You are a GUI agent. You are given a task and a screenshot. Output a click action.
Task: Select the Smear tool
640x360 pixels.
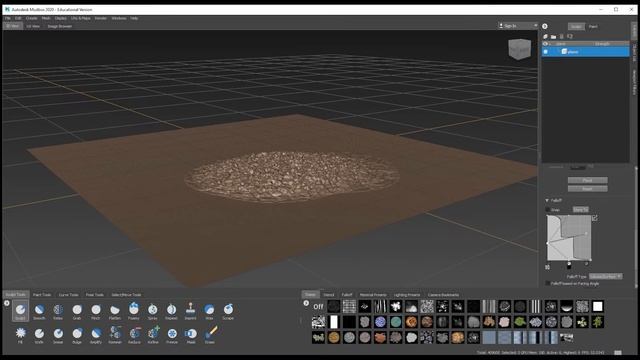58,335
